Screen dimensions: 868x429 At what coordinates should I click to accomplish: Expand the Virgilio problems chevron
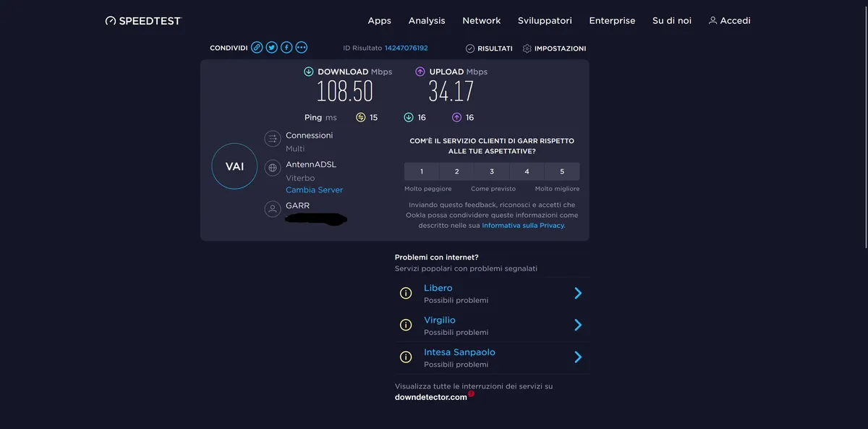(x=578, y=326)
